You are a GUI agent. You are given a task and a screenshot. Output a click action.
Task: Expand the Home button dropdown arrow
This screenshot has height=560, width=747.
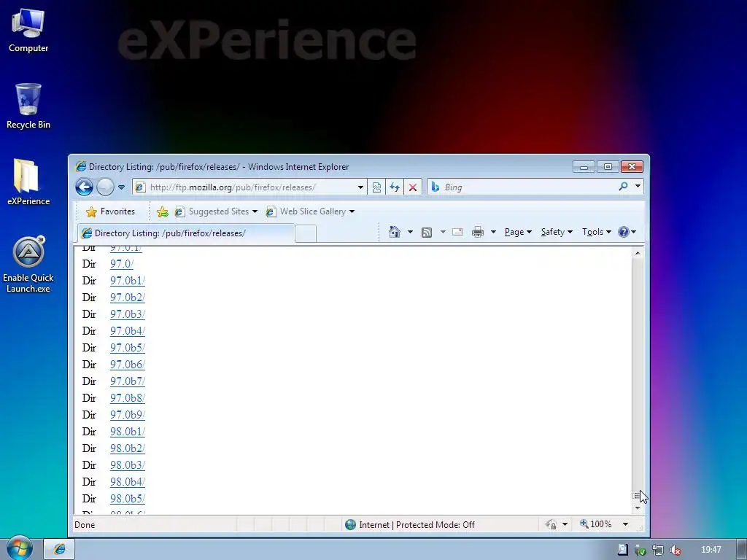410,232
